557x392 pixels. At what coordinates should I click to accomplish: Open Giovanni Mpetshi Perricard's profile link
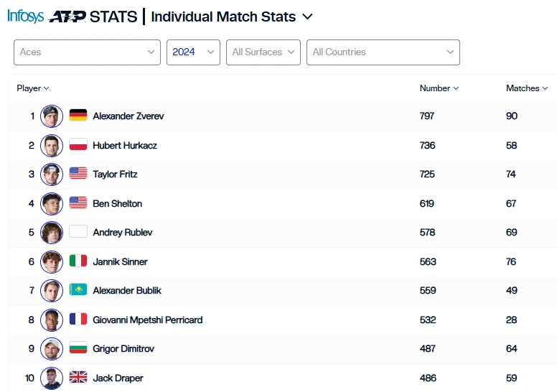pos(147,319)
